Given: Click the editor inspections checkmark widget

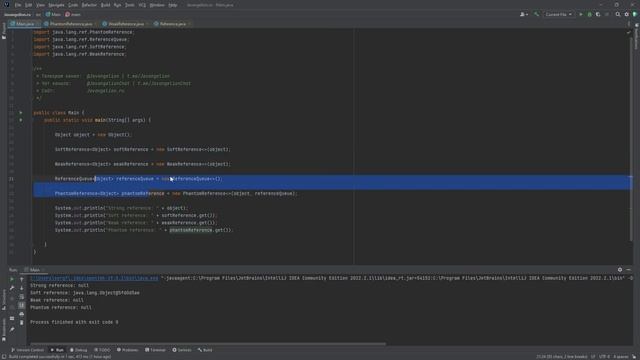Looking at the screenshot, I should pyautogui.click(x=629, y=32).
